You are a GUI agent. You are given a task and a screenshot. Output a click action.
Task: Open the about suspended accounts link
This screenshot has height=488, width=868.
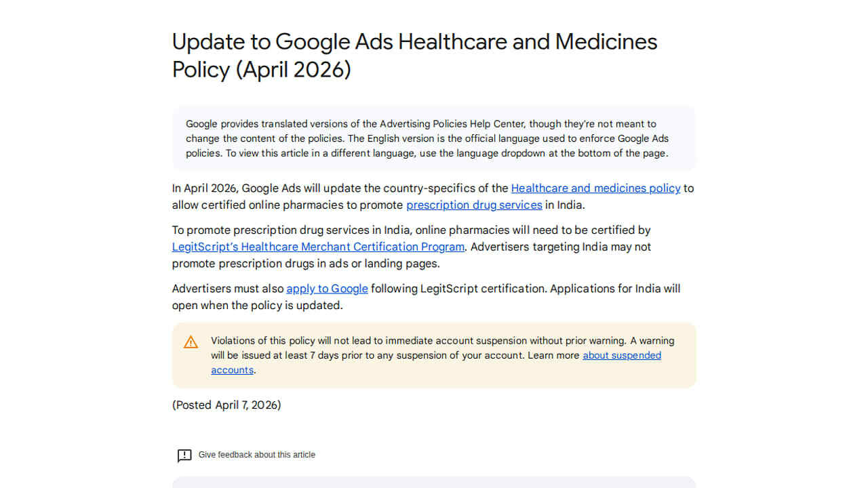pos(621,355)
